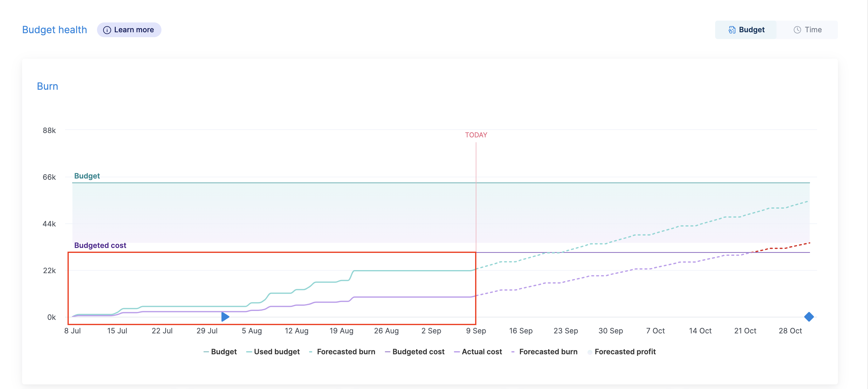Click the TODAY marker label

tap(476, 135)
